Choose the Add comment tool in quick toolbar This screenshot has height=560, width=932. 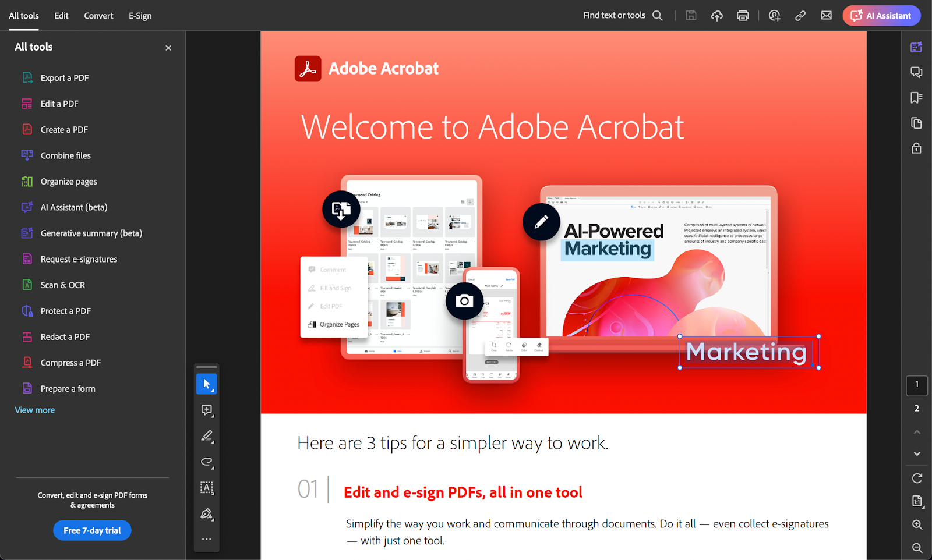coord(207,410)
